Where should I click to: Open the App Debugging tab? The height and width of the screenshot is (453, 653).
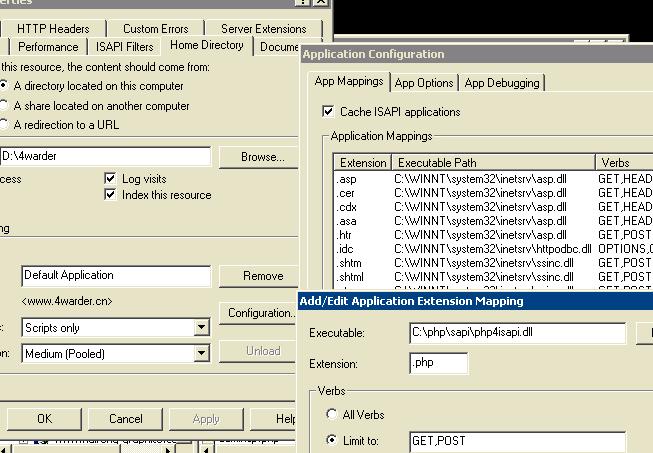coord(502,83)
